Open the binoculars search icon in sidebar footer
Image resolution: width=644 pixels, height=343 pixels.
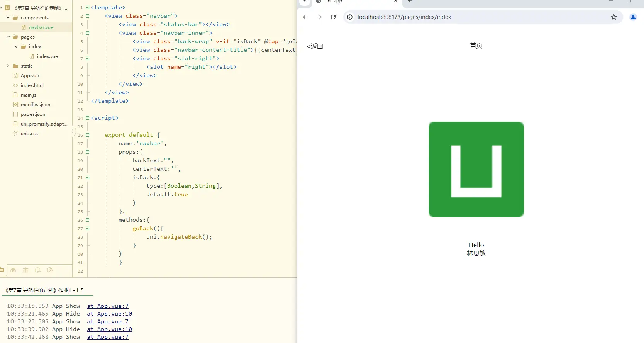pos(13,270)
